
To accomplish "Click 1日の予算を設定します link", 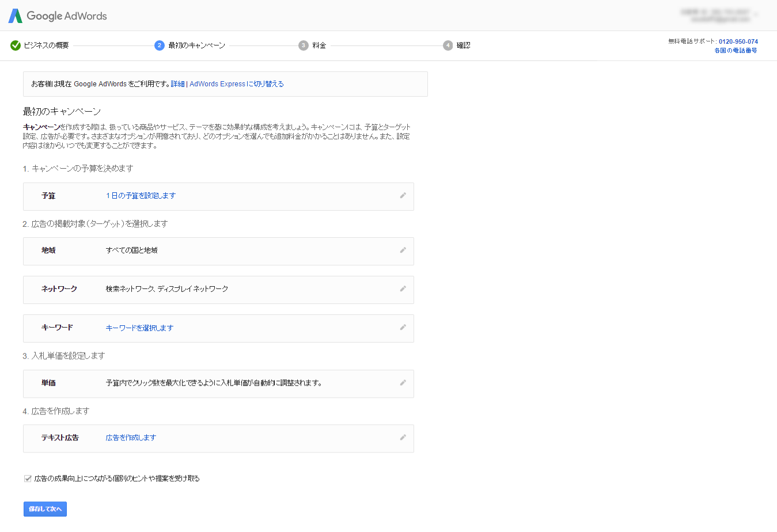I will [x=141, y=196].
